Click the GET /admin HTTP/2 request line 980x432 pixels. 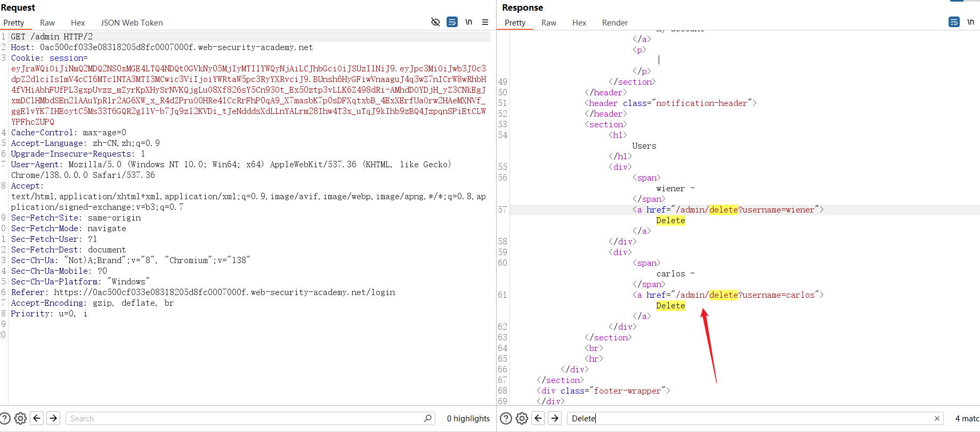(x=52, y=37)
